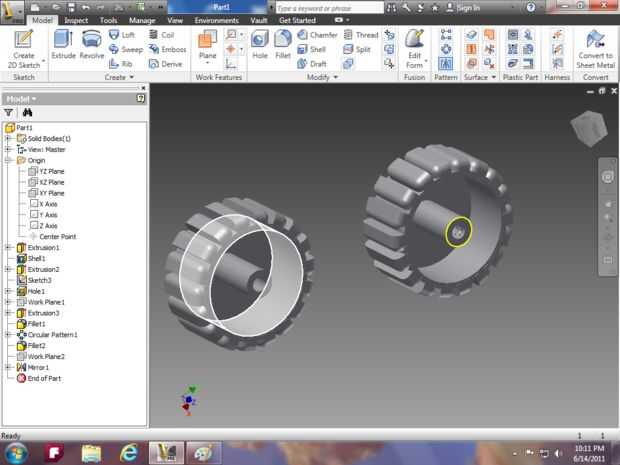Expand the Circular Pattern1 node
Image resolution: width=620 pixels, height=465 pixels.
8,335
